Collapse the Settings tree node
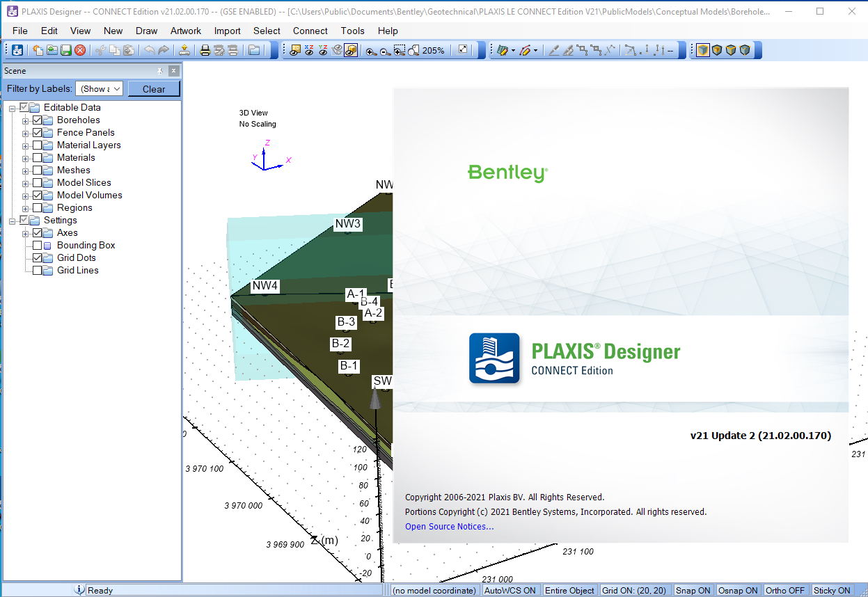The image size is (868, 597). 12,221
